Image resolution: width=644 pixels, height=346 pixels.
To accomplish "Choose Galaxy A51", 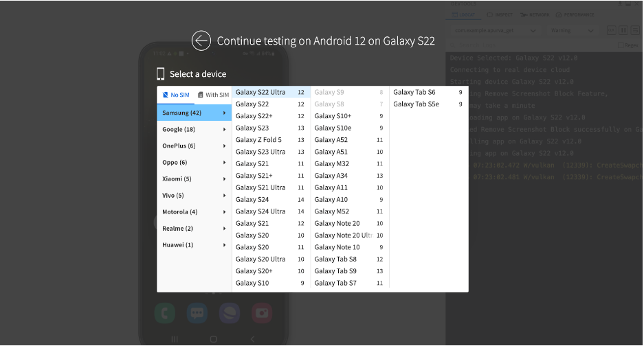I will click(x=350, y=152).
